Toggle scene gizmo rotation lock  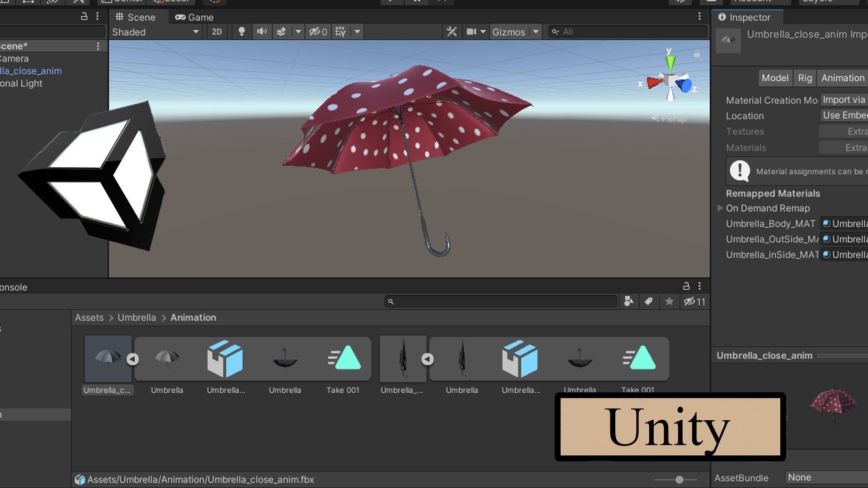[697, 54]
